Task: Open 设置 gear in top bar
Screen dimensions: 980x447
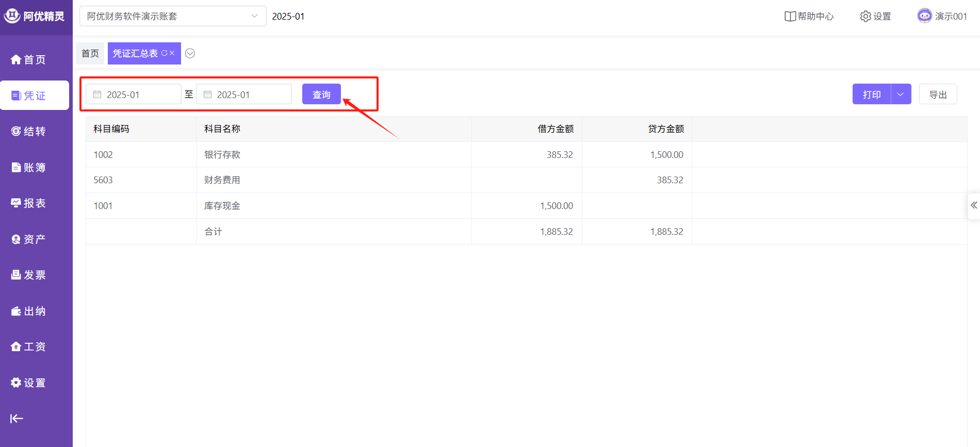Action: (865, 17)
